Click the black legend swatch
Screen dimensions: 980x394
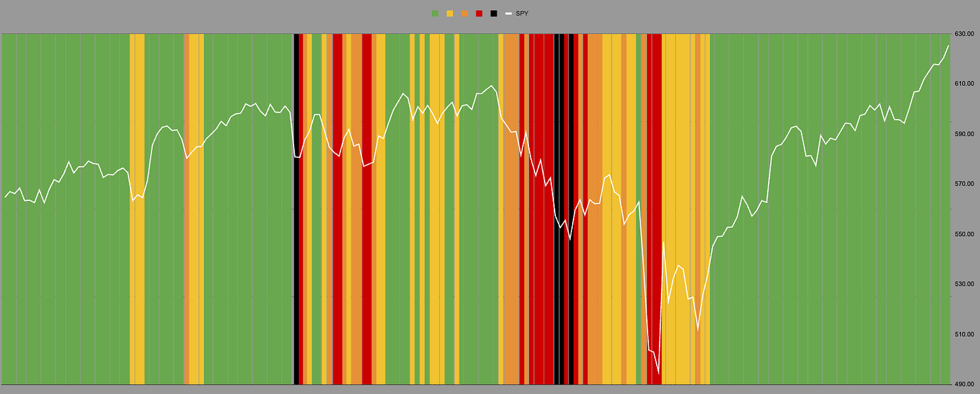[x=494, y=13]
